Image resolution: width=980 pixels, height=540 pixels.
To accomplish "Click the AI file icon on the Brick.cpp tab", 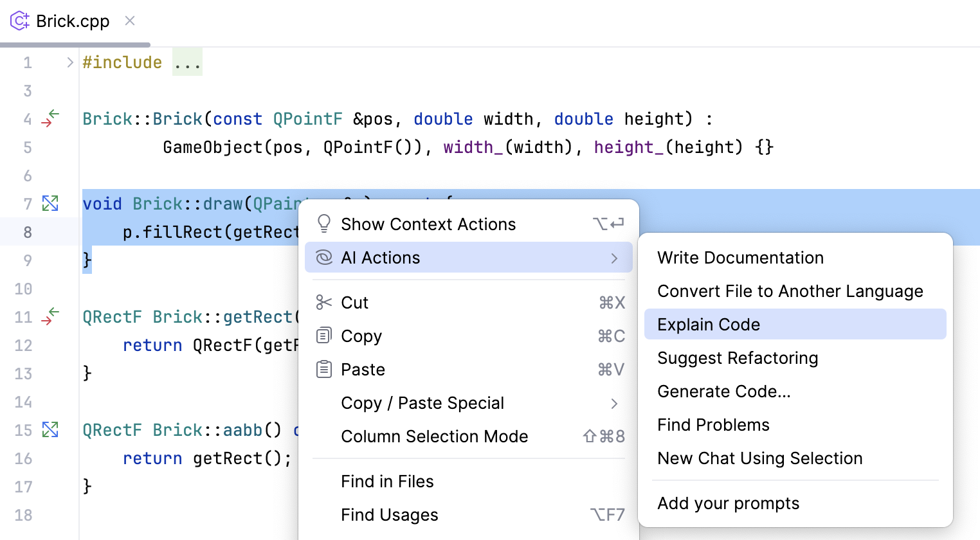I will coord(19,21).
